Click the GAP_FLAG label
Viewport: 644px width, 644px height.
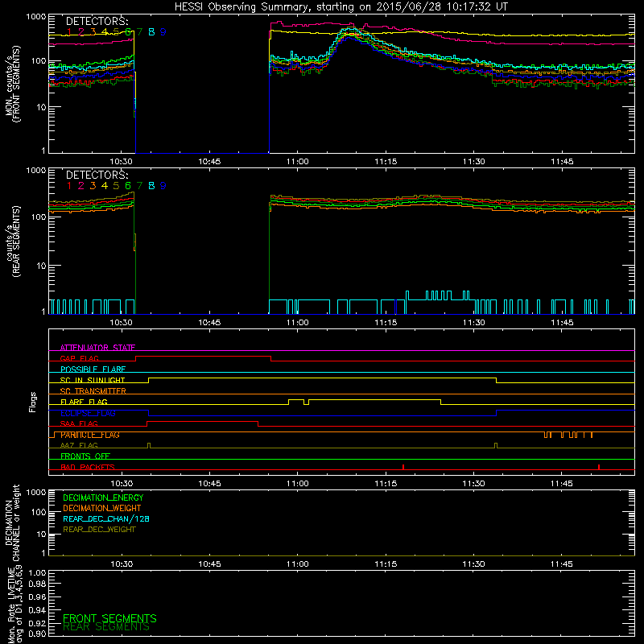(x=79, y=358)
